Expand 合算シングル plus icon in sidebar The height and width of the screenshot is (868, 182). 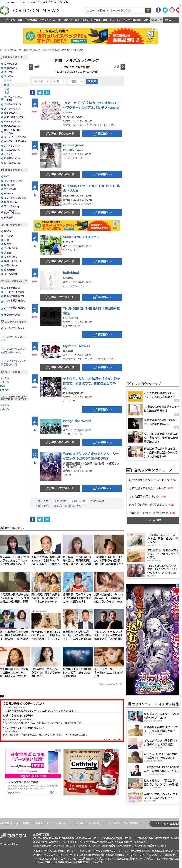(x=2, y=64)
